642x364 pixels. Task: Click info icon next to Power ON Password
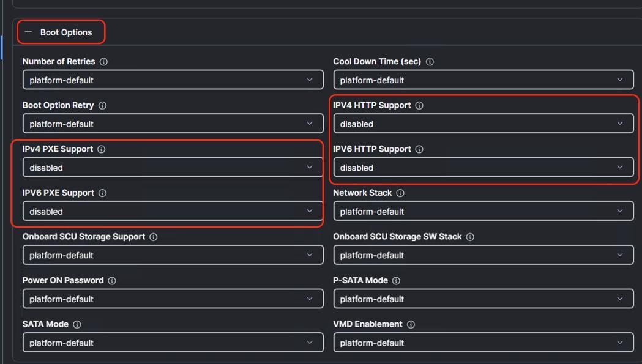tap(112, 281)
